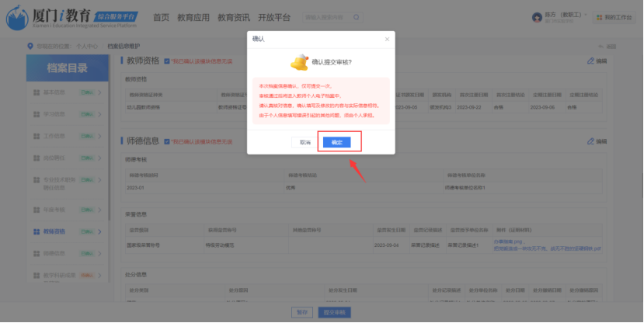Click the 首页 navigation item
The height and width of the screenshot is (323, 644).
coord(161,17)
